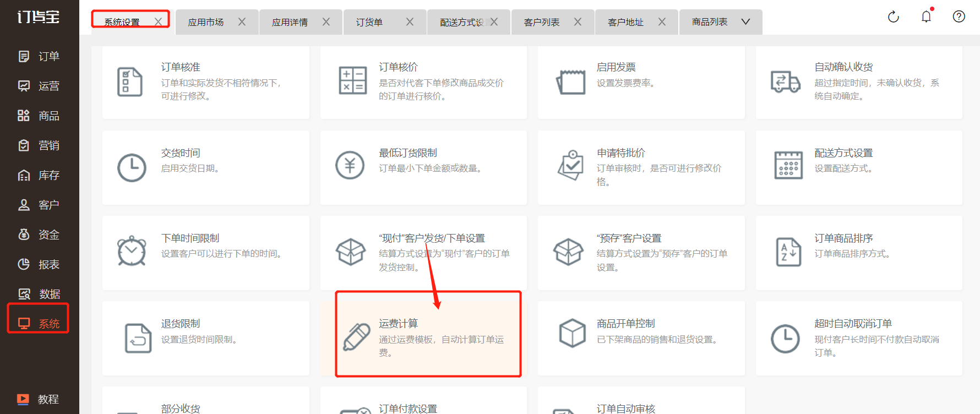
Task: Close the 客户地址 tab
Action: pyautogui.click(x=662, y=22)
